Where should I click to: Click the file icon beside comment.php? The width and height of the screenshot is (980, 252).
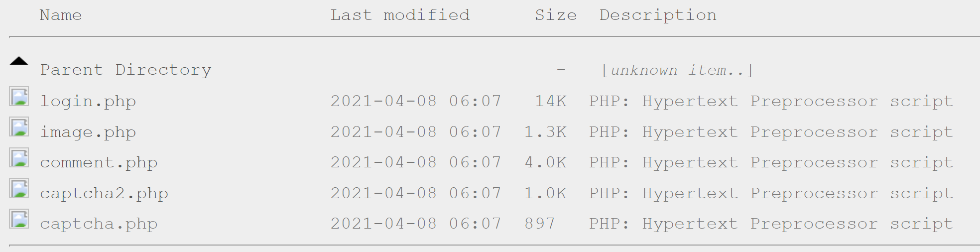[19, 158]
